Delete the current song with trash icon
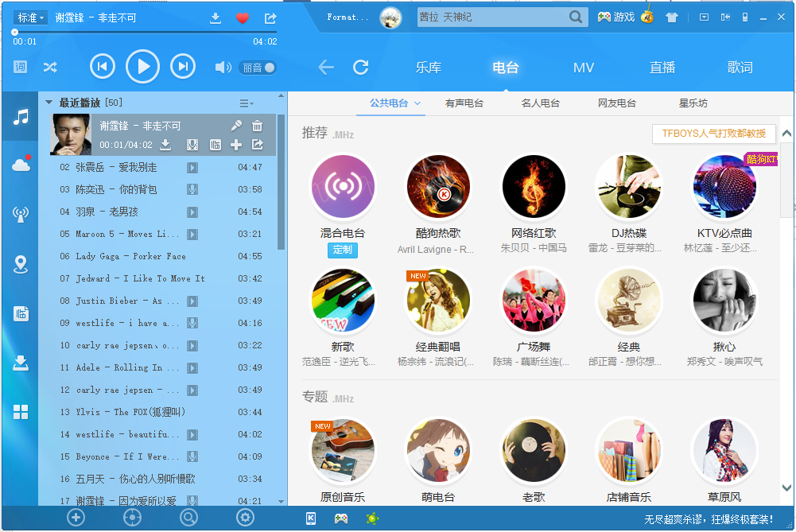The height and width of the screenshot is (532, 796). tap(258, 126)
